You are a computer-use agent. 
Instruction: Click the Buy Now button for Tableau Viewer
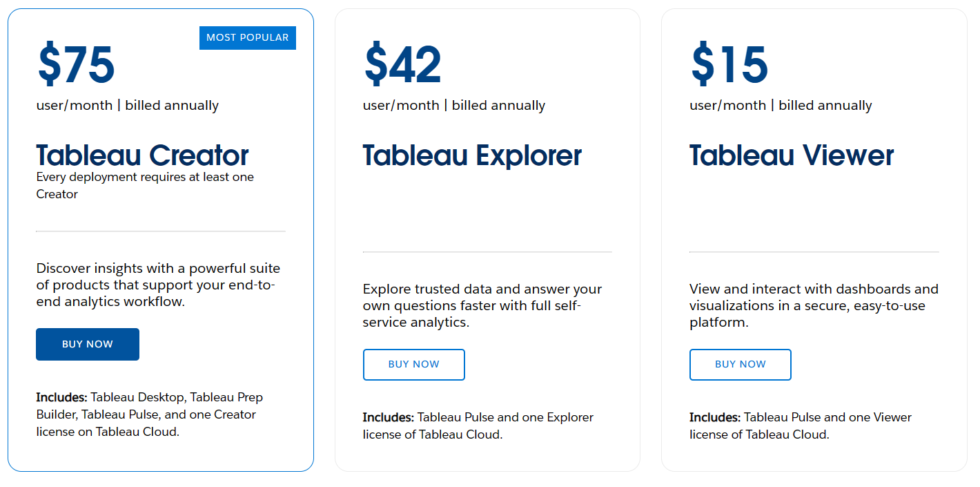(x=740, y=365)
